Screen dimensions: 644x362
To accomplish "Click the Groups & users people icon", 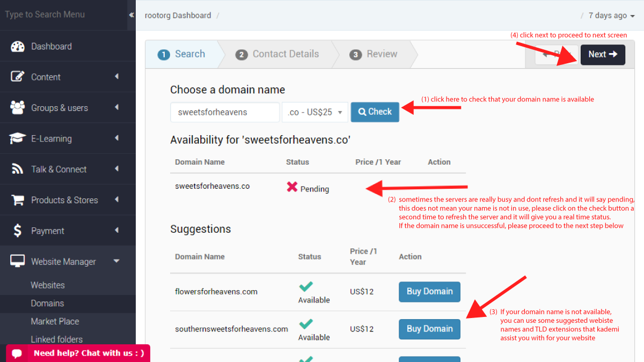I will pyautogui.click(x=18, y=108).
